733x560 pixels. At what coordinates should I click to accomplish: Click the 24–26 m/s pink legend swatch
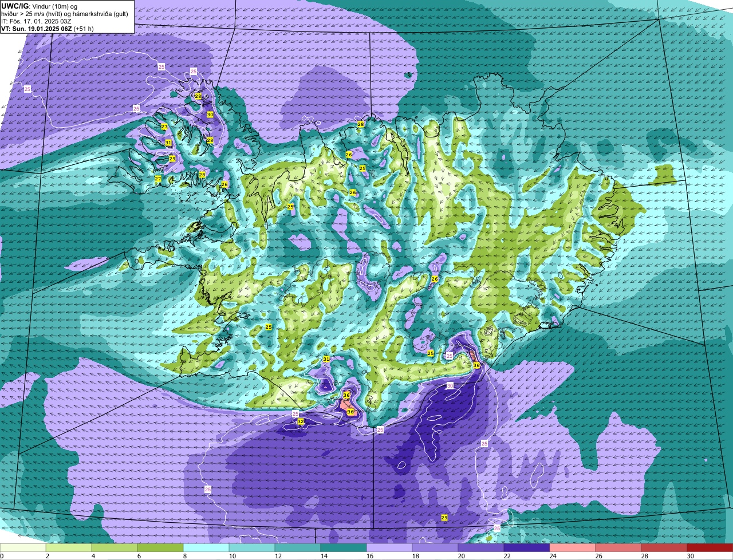coord(573,548)
